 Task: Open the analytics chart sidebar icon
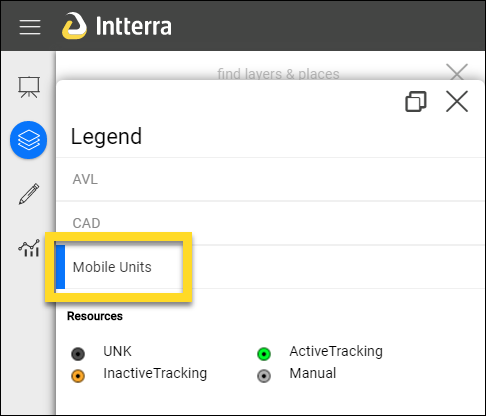(x=29, y=248)
